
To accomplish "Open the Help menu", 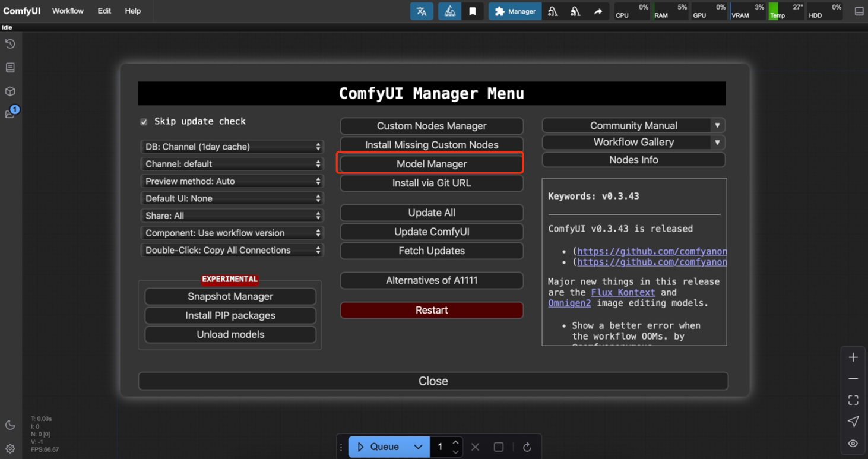I will [132, 11].
